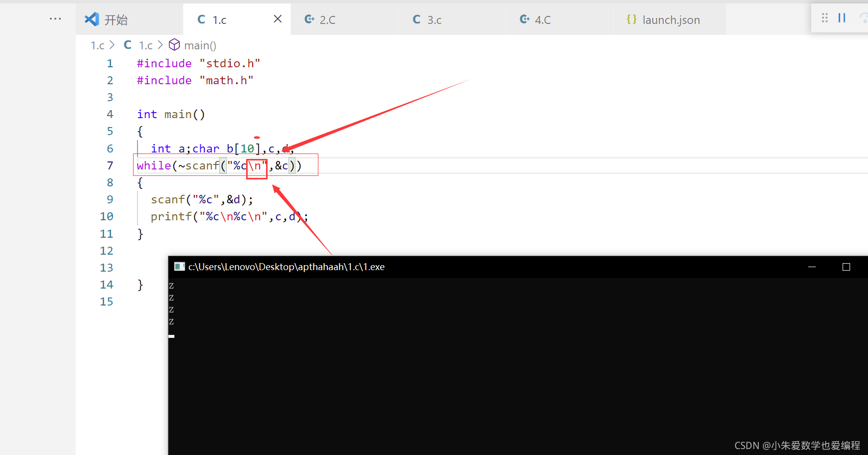This screenshot has width=868, height=455.
Task: Click line number 10 in the gutter
Action: [x=107, y=216]
